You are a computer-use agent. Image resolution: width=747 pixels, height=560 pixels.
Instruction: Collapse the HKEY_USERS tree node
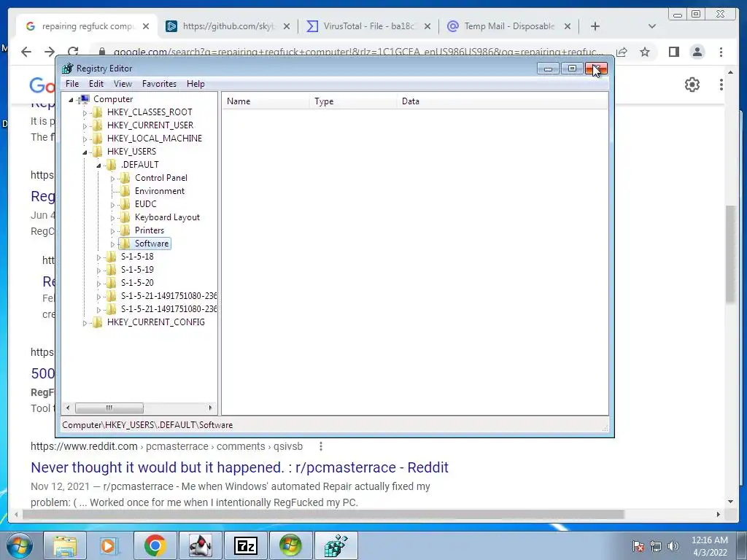[85, 152]
